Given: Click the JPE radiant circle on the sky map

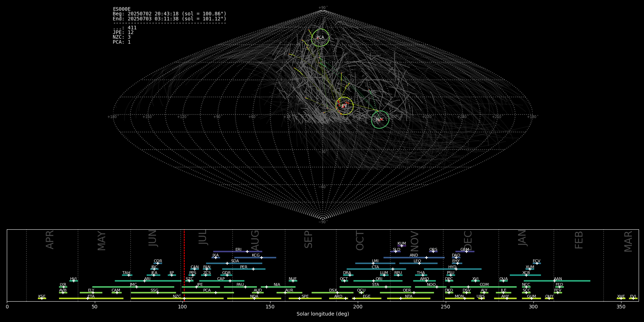Looking at the screenshot, I should click(x=344, y=106).
